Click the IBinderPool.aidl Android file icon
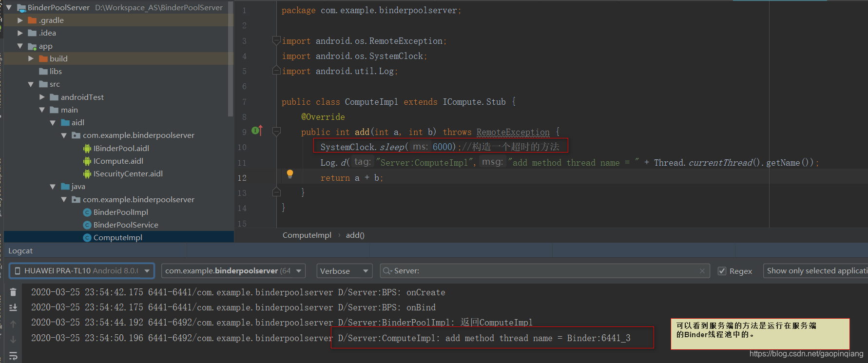868x363 pixels. [87, 149]
